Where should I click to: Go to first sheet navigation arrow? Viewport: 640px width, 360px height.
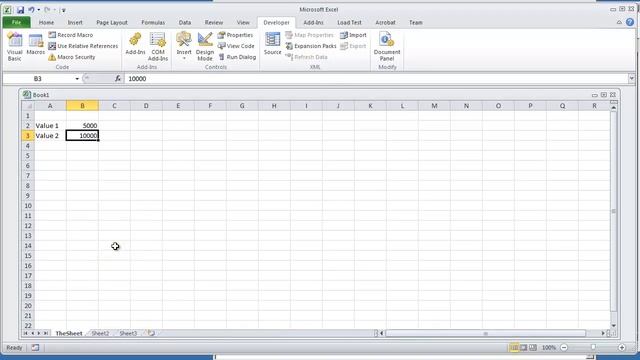click(x=25, y=333)
